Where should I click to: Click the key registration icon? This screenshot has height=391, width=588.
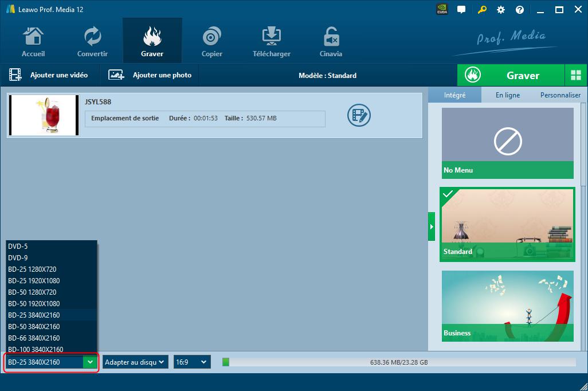[482, 10]
